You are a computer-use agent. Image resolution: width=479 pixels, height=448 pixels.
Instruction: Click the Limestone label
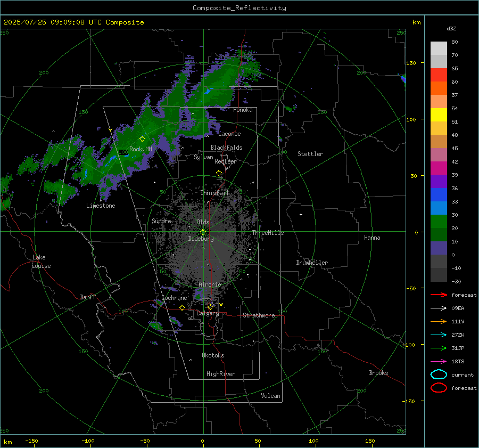pyautogui.click(x=101, y=206)
